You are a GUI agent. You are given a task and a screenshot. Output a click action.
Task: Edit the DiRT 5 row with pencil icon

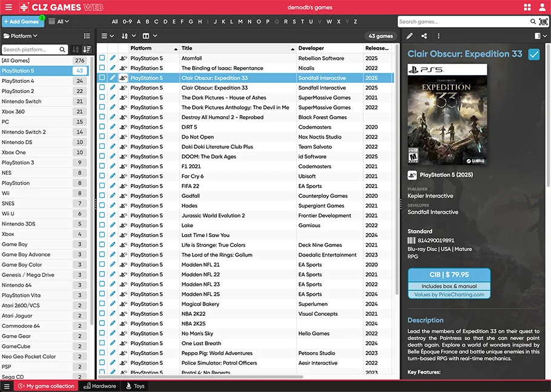pyautogui.click(x=113, y=126)
